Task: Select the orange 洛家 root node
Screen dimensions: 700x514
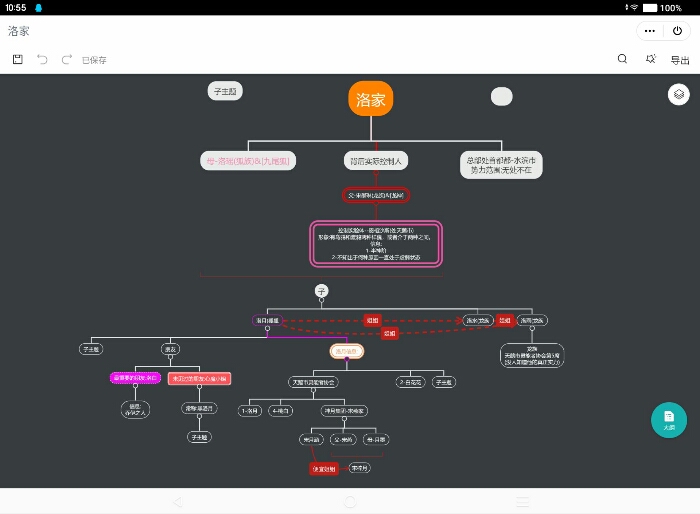Action: (371, 99)
